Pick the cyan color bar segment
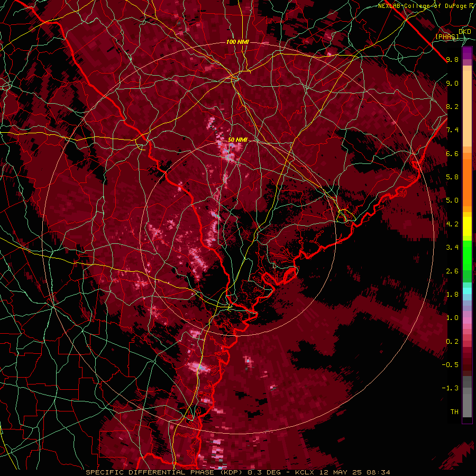Screen dimensions: 476x476 (x=467, y=291)
